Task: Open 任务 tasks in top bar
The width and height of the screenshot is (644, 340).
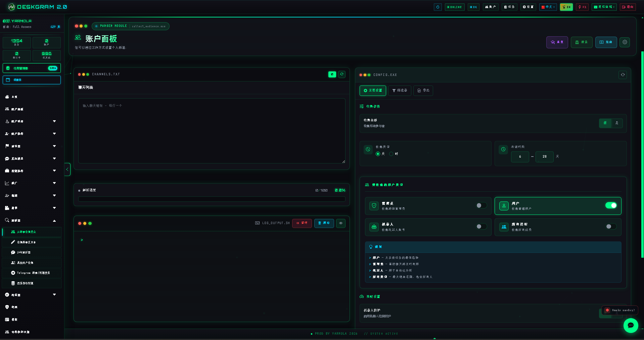Action: 509,7
